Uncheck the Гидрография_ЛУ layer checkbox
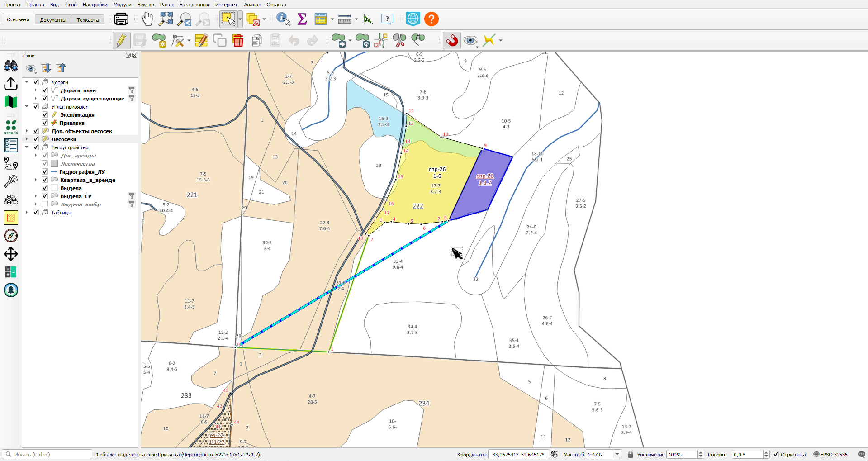Screen dimensions: 868x461 [x=45, y=172]
